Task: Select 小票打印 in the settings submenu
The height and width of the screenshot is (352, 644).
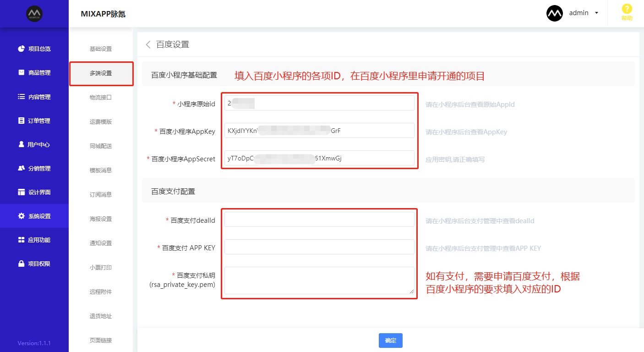Action: click(101, 268)
